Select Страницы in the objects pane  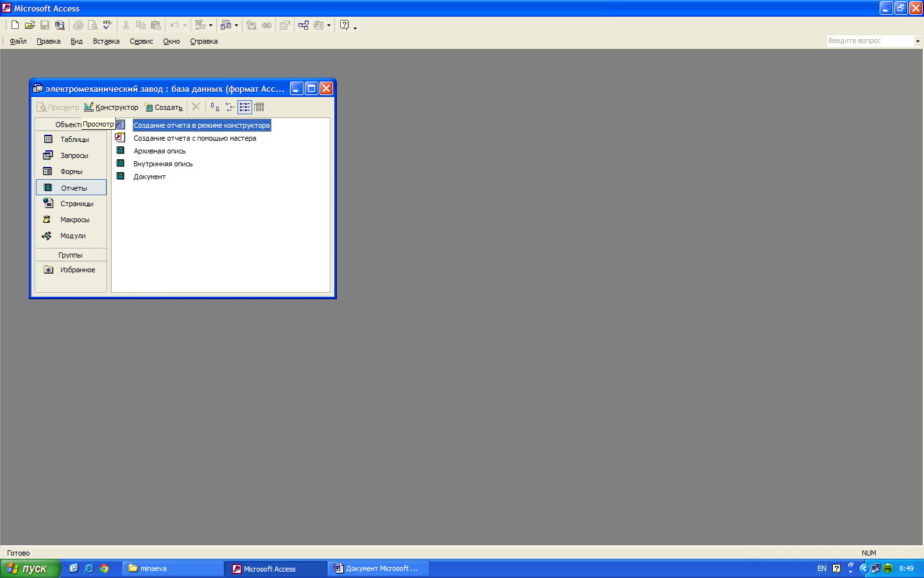click(71, 204)
